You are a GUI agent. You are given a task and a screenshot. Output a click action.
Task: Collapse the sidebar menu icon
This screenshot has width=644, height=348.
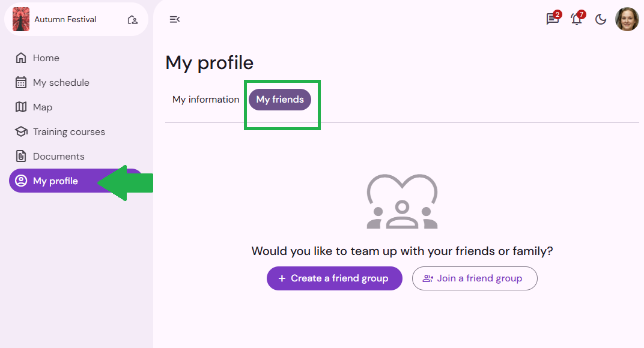tap(175, 19)
